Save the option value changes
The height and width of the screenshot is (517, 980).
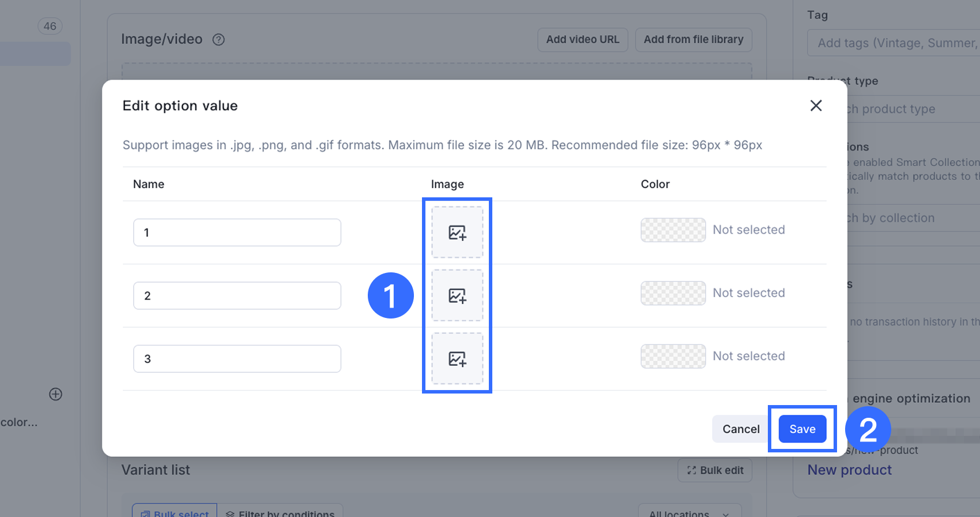pos(802,429)
